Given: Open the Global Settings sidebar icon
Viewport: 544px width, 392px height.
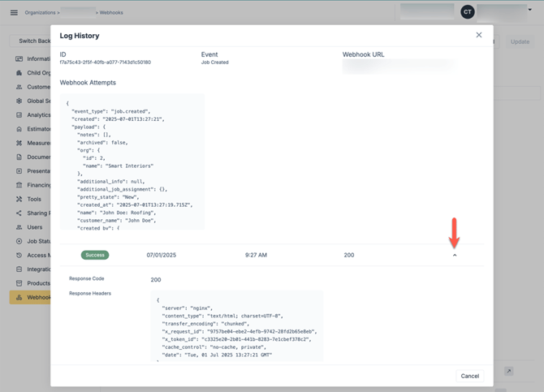Looking at the screenshot, I should [x=19, y=101].
